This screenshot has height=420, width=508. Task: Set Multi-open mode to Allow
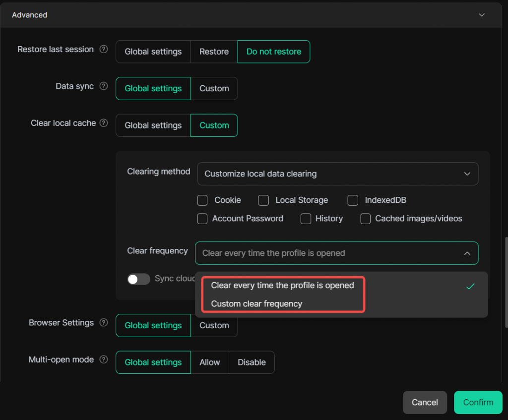point(209,362)
